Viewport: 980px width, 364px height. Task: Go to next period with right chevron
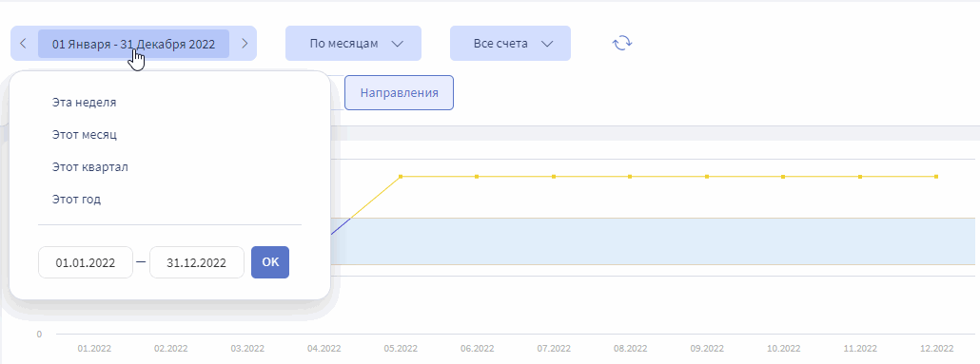point(245,43)
